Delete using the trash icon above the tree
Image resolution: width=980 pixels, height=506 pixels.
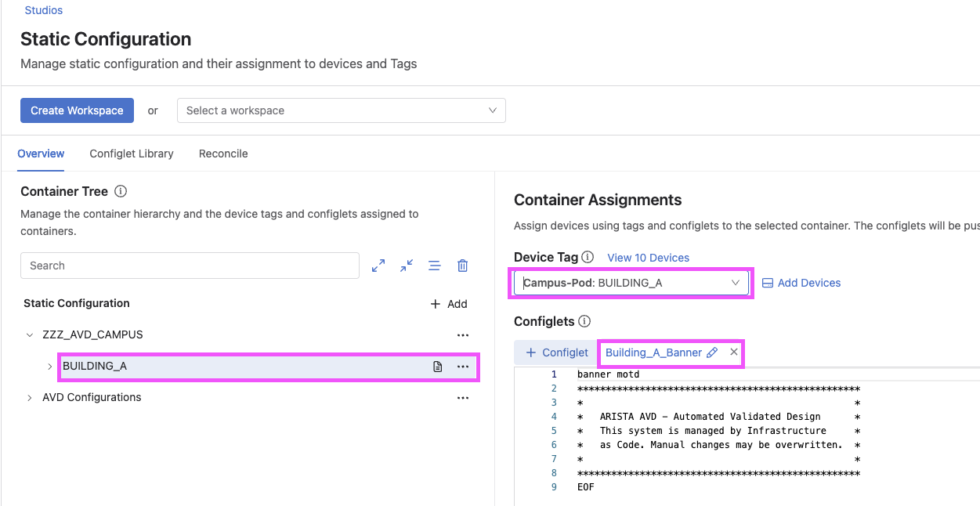(463, 266)
